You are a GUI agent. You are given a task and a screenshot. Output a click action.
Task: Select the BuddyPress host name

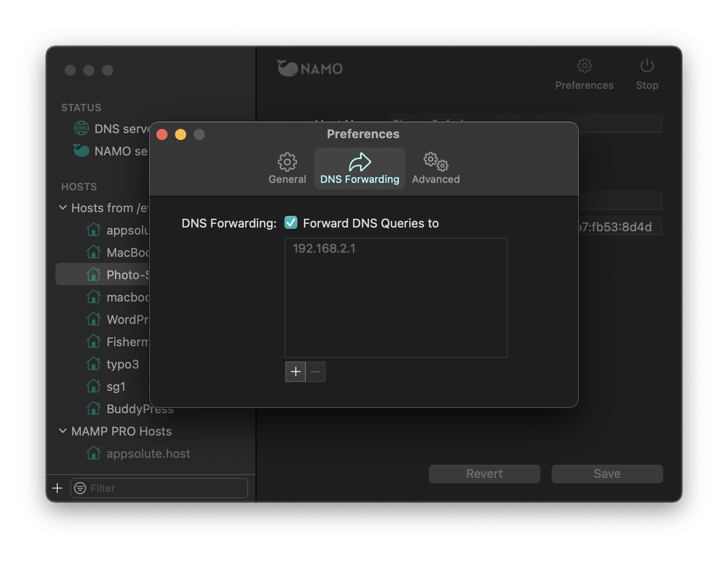[140, 409]
